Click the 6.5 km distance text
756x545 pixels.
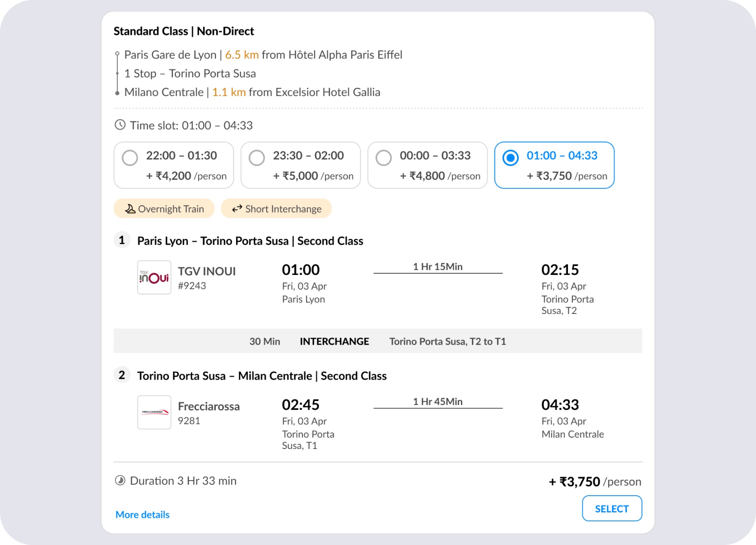coord(242,55)
